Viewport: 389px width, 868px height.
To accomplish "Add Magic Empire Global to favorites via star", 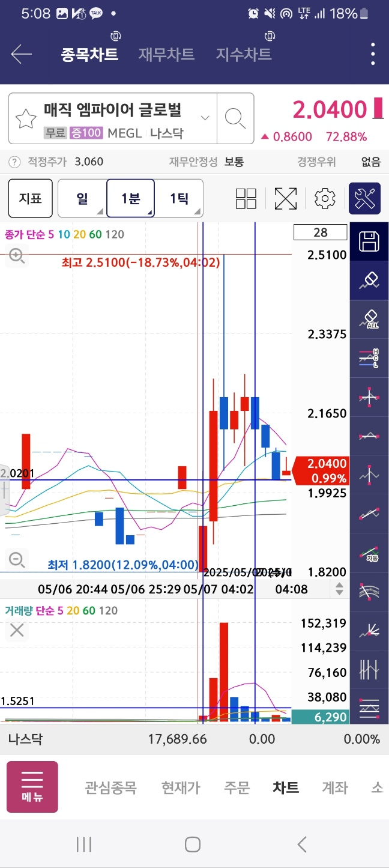I will (26, 119).
